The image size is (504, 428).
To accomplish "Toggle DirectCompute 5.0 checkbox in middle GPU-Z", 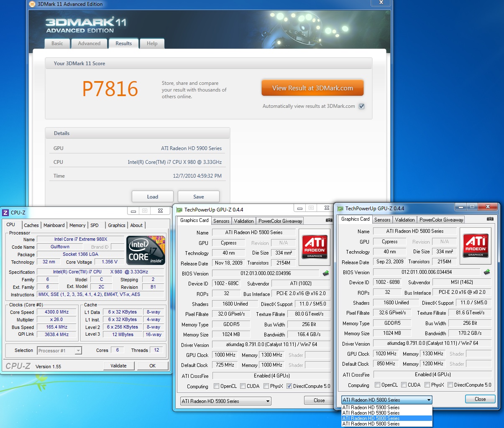I will point(289,386).
